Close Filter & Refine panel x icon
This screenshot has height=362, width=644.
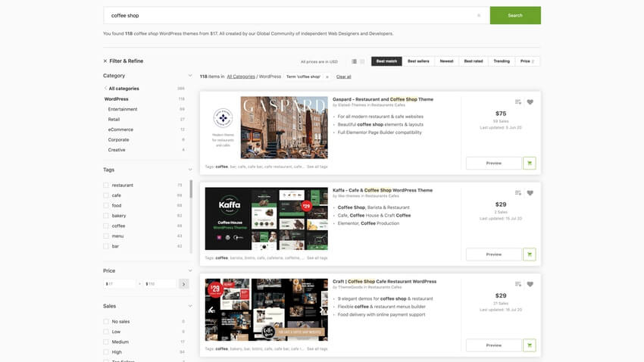105,61
